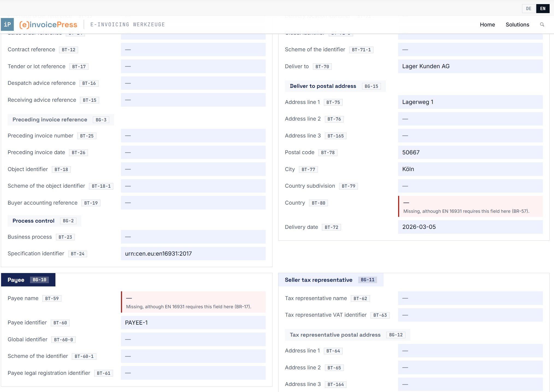Click the Lager Kunden AG value

pos(426,66)
